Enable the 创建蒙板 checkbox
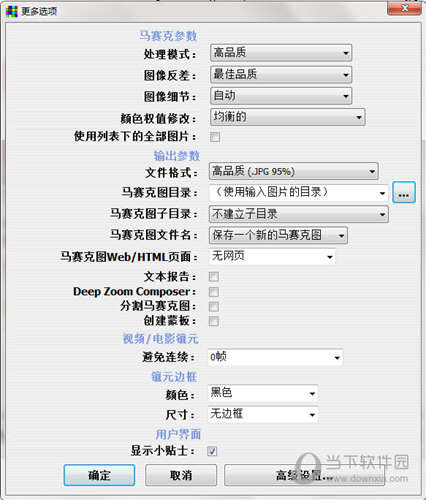 (x=214, y=321)
